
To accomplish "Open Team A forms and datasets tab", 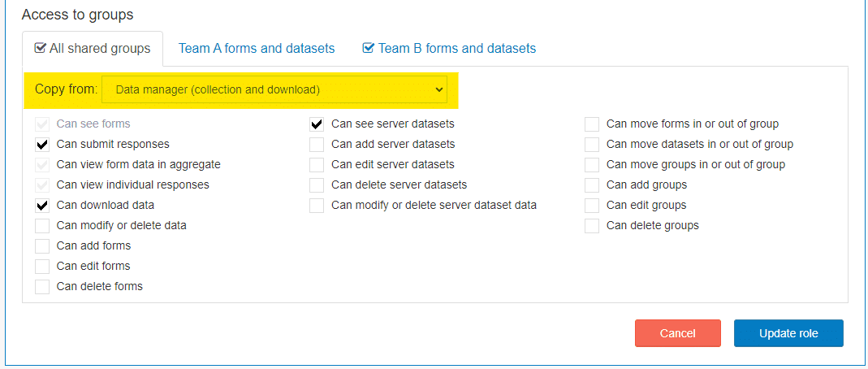I will point(257,49).
